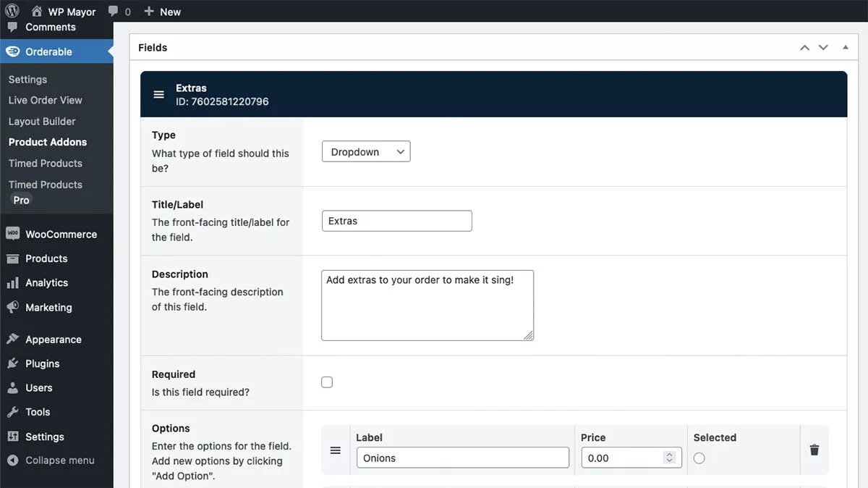Click the ID: 7602581220796 text
Screen dimensions: 868x488
(x=222, y=101)
